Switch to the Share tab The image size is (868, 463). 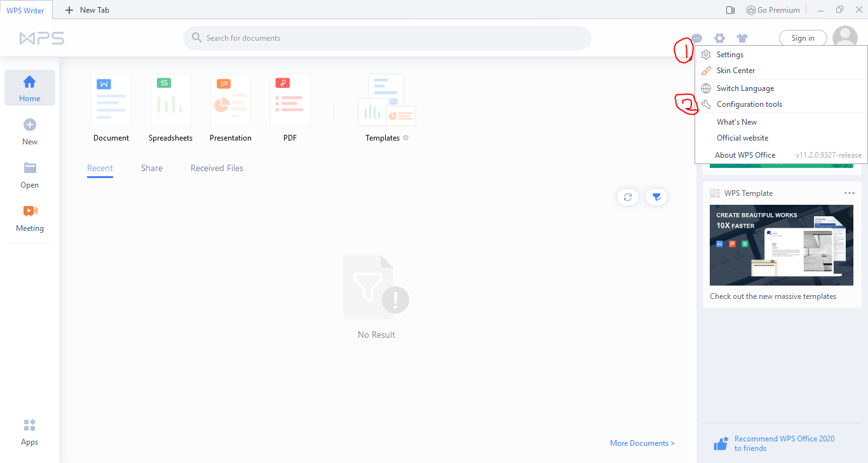click(152, 169)
